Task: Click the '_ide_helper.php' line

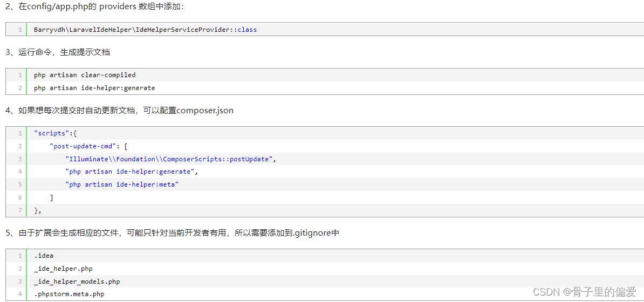Action: point(63,269)
